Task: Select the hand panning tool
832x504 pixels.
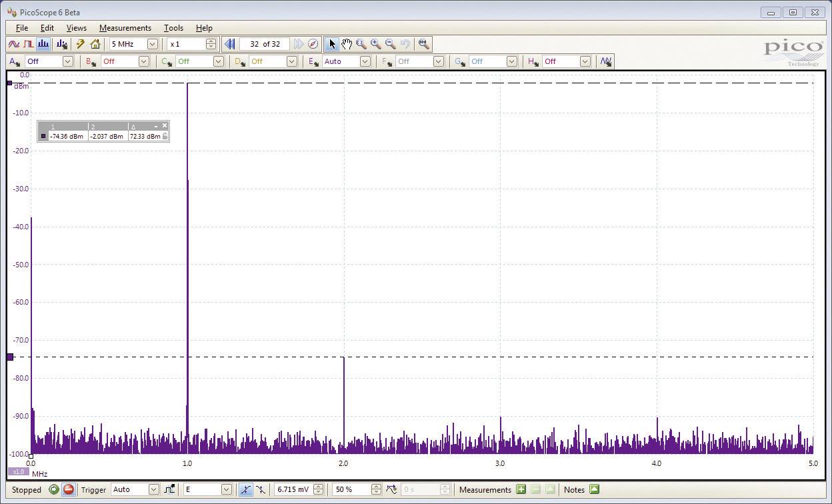Action: [x=347, y=44]
